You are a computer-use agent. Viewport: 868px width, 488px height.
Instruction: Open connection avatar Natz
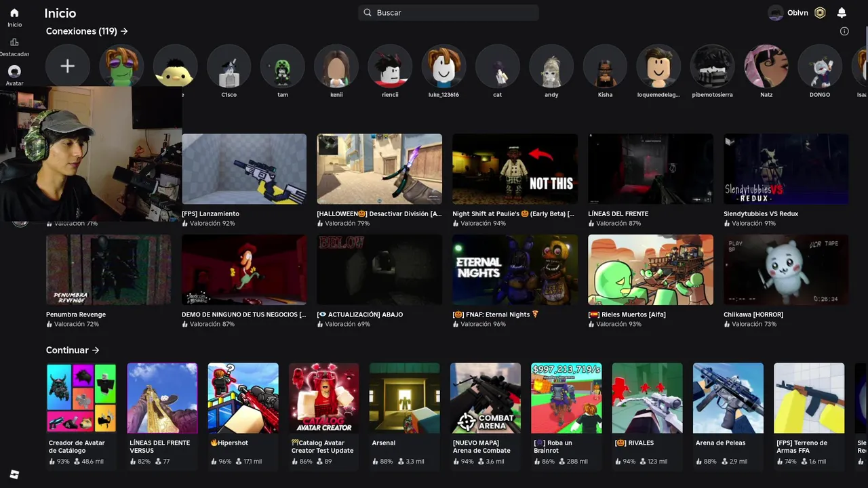[x=766, y=66]
